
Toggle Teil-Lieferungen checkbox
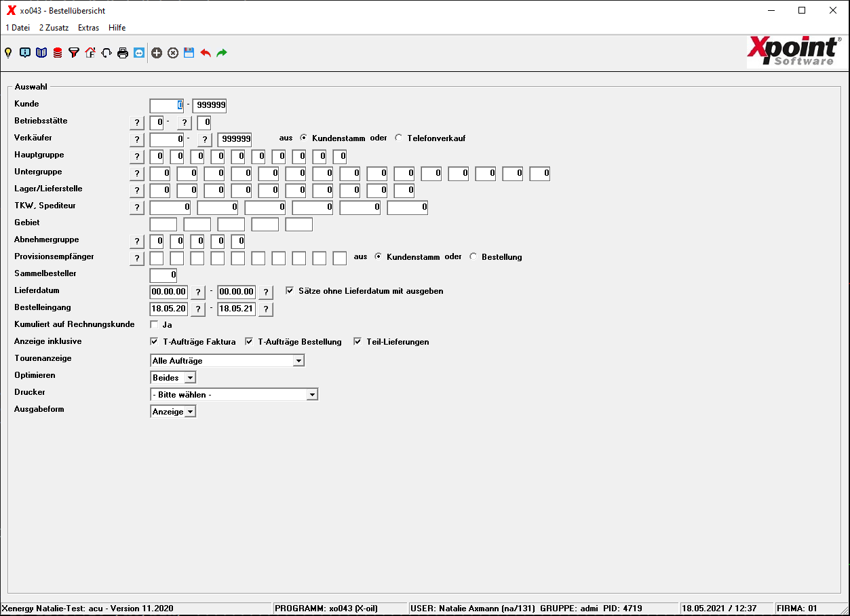pyautogui.click(x=358, y=341)
